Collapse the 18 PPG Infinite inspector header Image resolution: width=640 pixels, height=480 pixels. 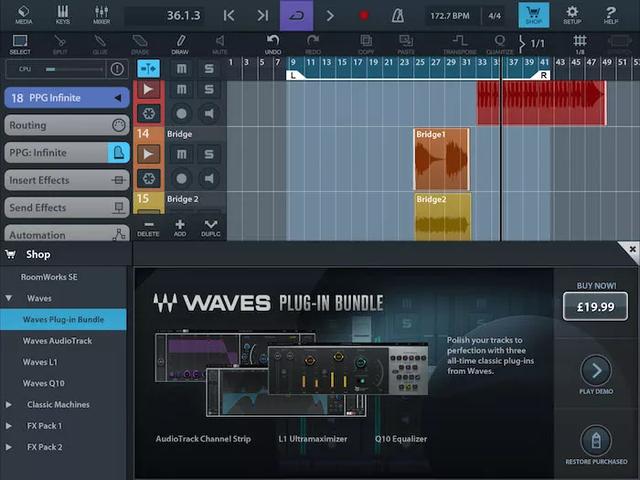point(67,98)
